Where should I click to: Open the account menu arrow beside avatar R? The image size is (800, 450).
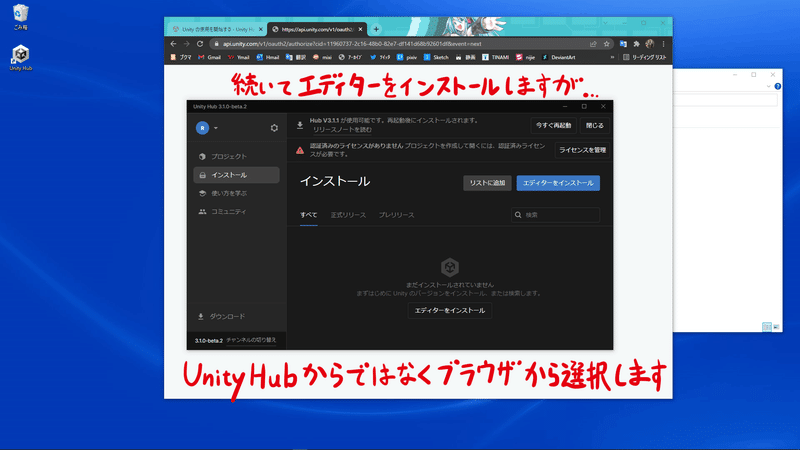[216, 128]
